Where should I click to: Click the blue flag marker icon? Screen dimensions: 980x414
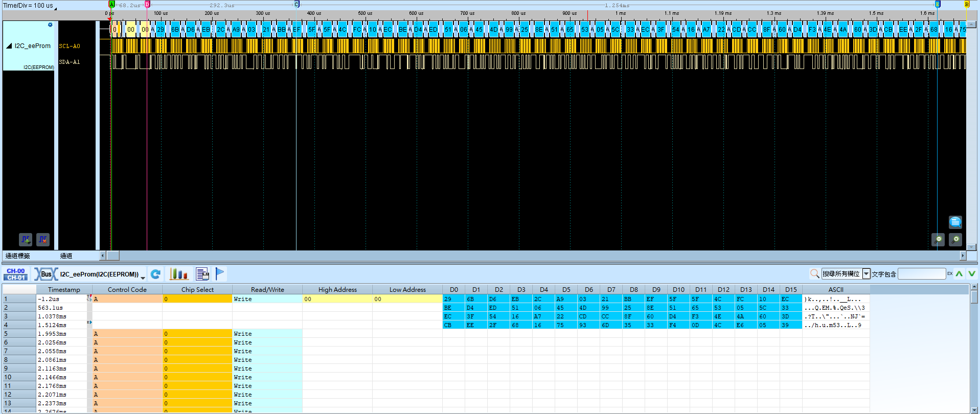[x=220, y=274]
